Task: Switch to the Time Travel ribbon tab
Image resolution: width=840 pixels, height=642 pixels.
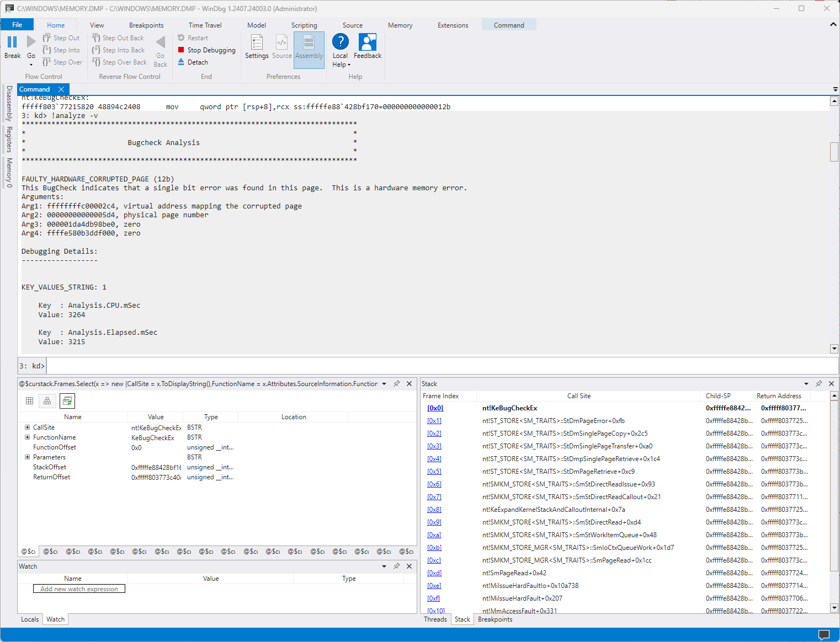Action: coord(205,25)
